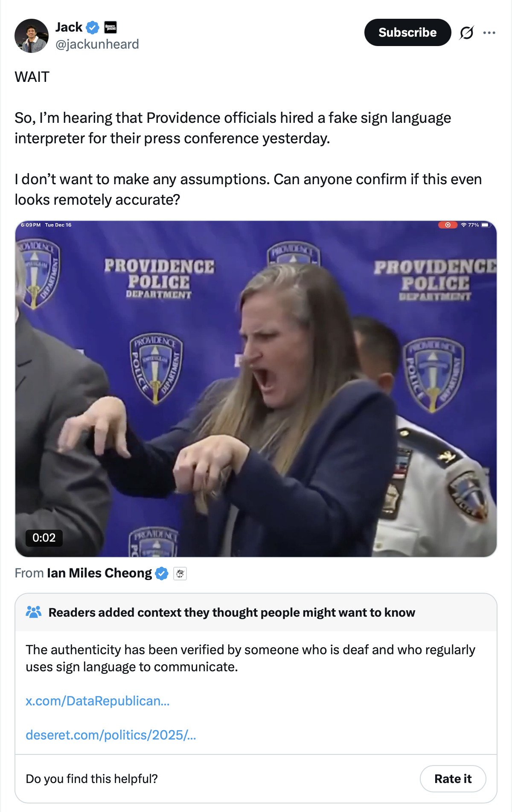Open the Grok slashed-circle icon
The image size is (512, 812).
coord(466,33)
